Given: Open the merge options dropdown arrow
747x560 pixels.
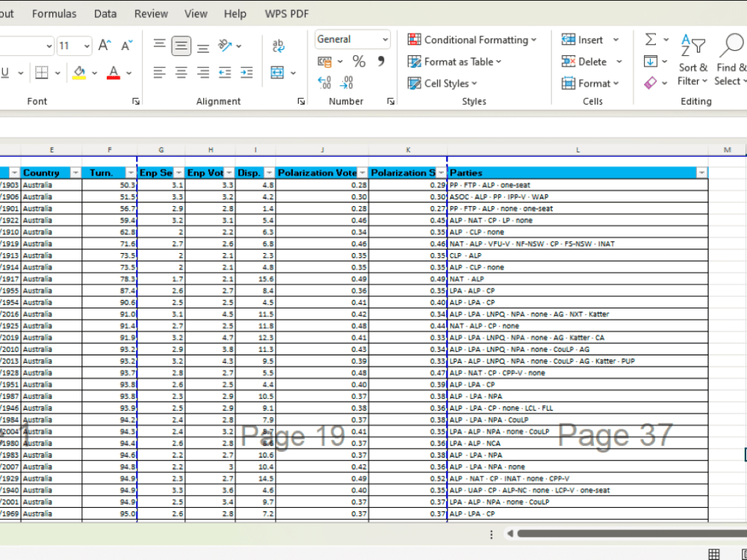Looking at the screenshot, I should coord(293,73).
